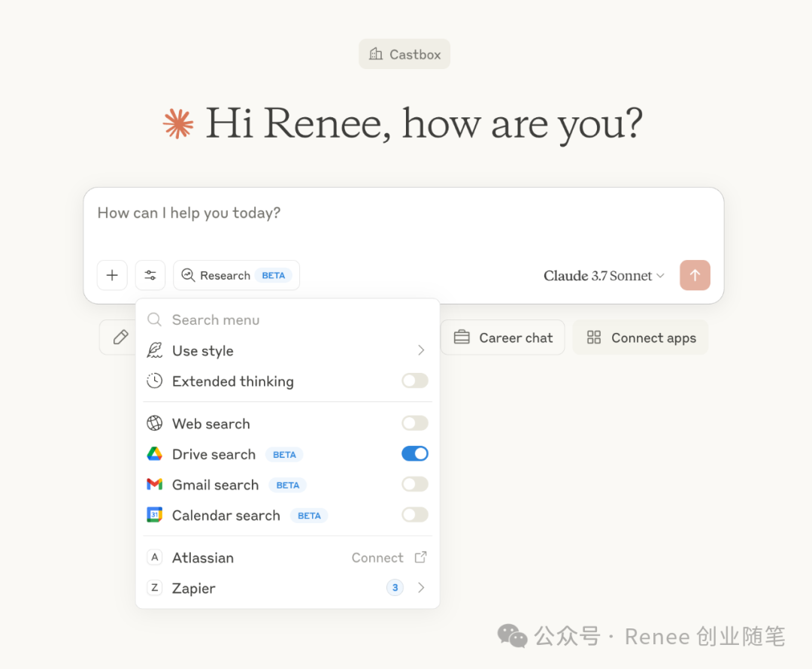The image size is (812, 669).
Task: Disable the Drive search toggle
Action: [x=415, y=454]
